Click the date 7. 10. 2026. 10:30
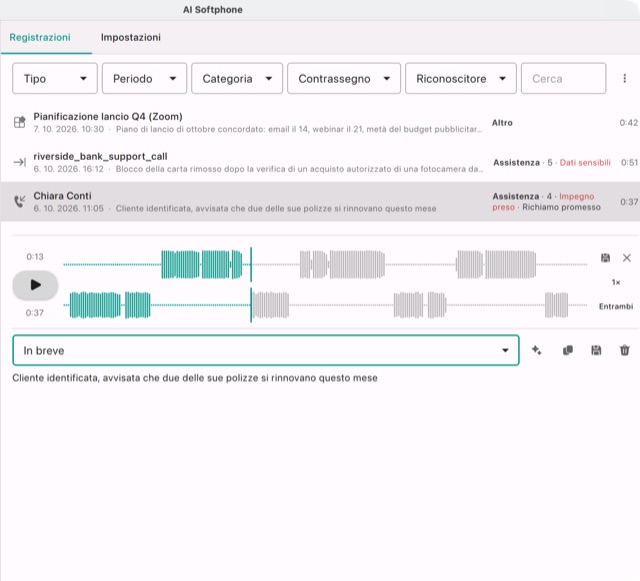 click(x=69, y=129)
